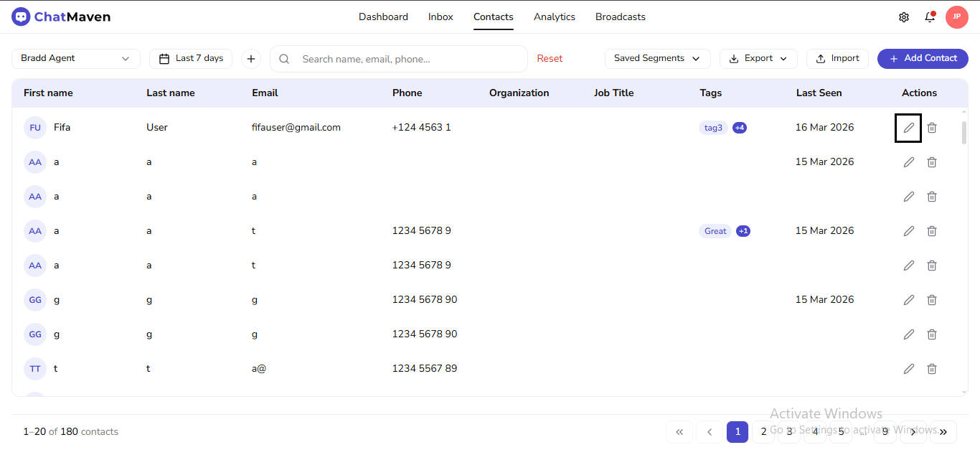The width and height of the screenshot is (980, 460).
Task: Open the settings gear icon
Action: (x=904, y=17)
